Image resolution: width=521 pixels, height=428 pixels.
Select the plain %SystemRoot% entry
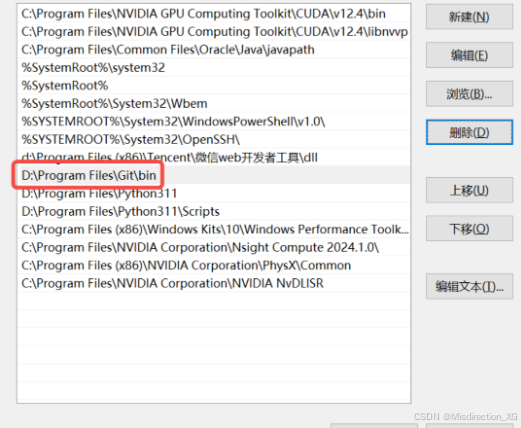214,86
